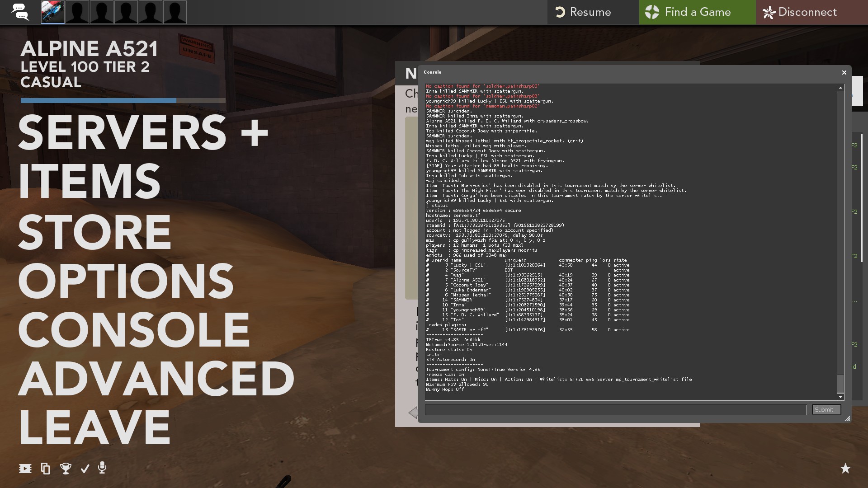This screenshot has height=488, width=868.
Task: Click the 'Bunny Hop: Off' console line
Action: [x=445, y=389]
